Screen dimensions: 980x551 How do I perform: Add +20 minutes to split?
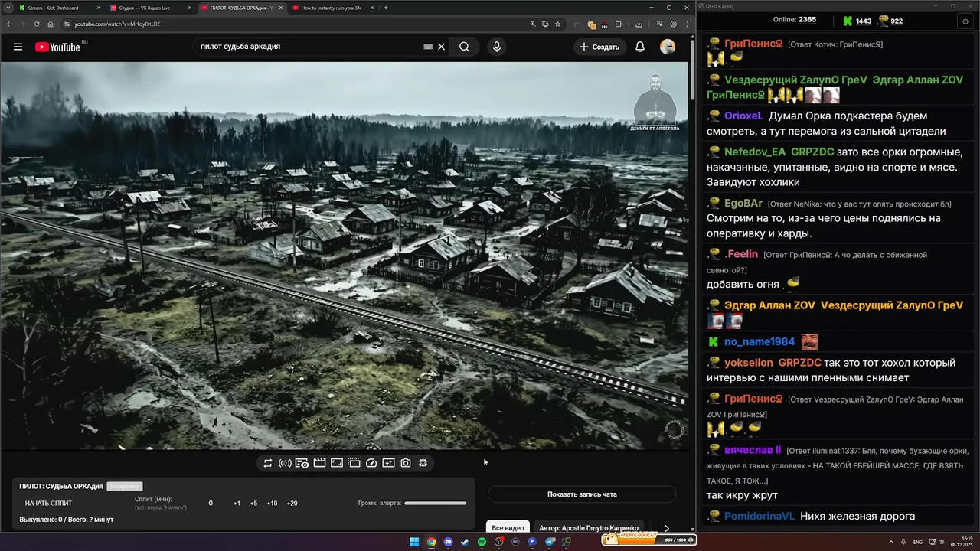click(292, 504)
